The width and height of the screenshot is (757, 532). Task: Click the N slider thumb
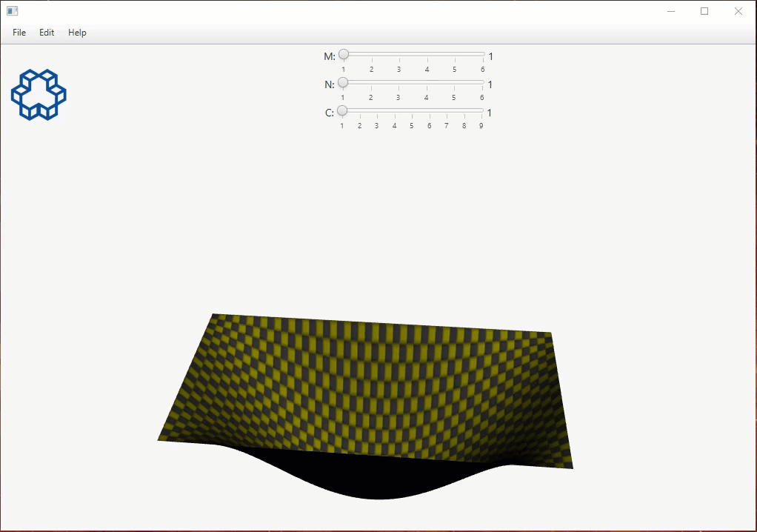(343, 82)
